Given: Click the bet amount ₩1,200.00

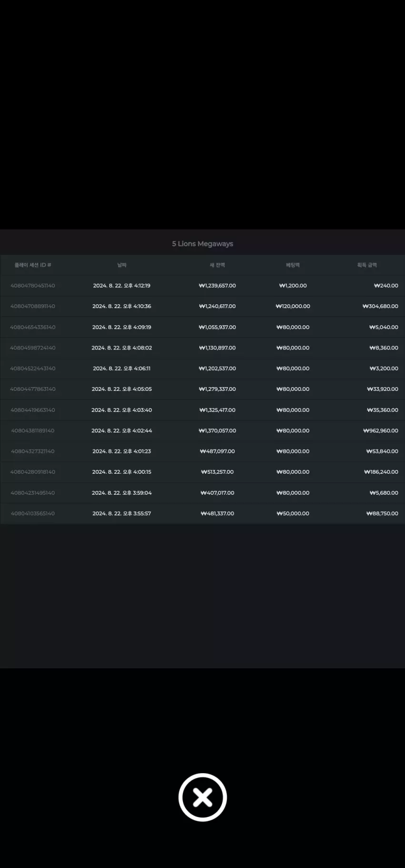Looking at the screenshot, I should pos(293,286).
